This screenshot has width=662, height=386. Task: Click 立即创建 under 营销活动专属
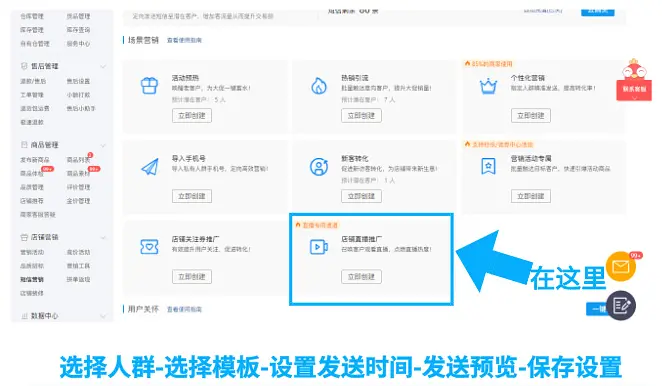point(531,196)
